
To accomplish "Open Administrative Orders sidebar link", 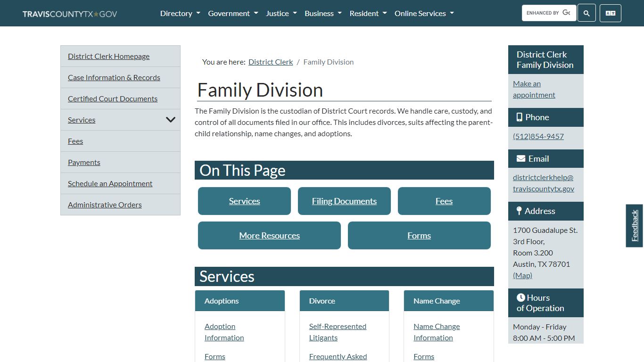I will (105, 205).
